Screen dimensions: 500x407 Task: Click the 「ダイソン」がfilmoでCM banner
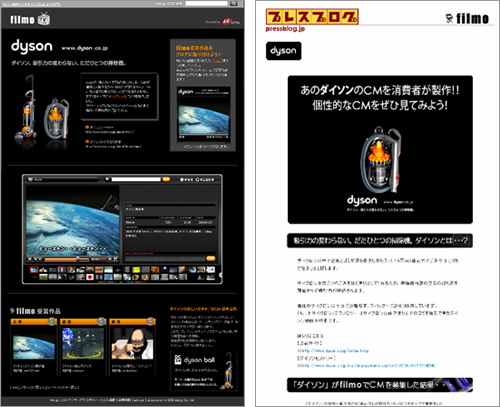380,385
